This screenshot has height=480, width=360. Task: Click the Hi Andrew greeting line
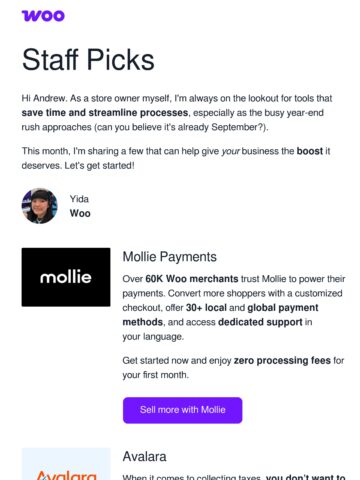point(177,98)
